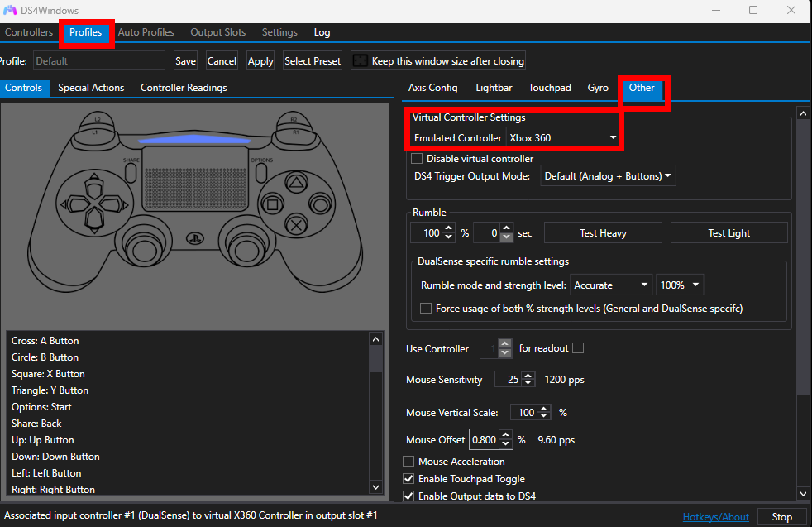Click the D-pad Down arrow on controller diagram
Screen dimensions: 812x527
tap(93, 221)
